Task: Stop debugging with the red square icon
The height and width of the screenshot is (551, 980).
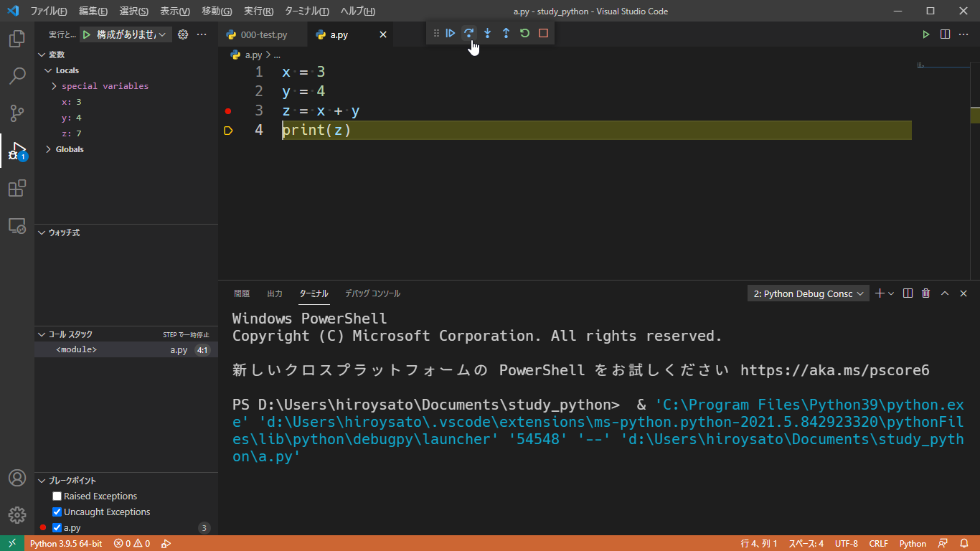Action: click(x=543, y=33)
